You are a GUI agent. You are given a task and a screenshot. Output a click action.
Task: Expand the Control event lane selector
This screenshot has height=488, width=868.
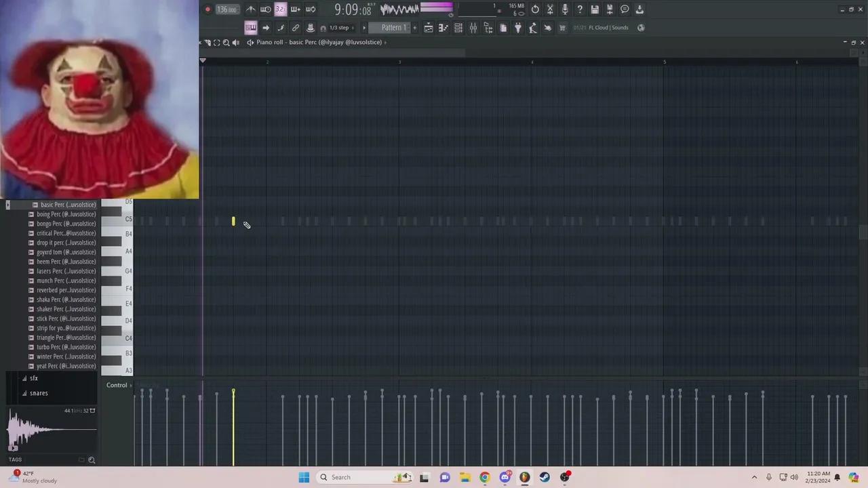119,385
